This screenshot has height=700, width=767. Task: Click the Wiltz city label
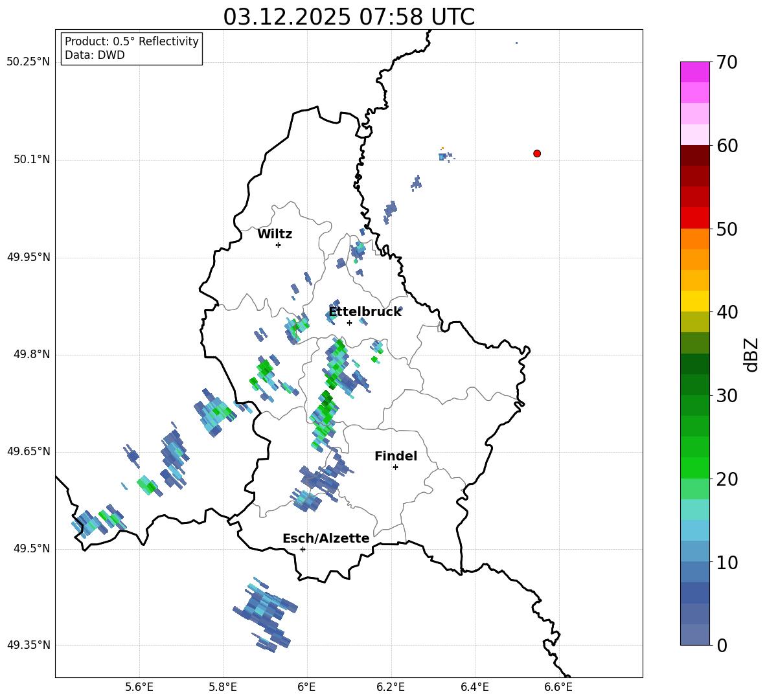pos(275,234)
